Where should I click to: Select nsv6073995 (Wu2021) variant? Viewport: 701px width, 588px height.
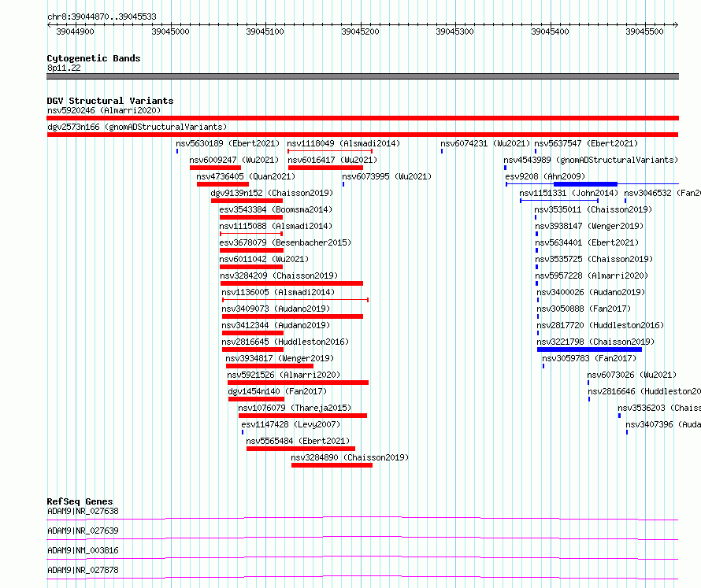coord(387,176)
